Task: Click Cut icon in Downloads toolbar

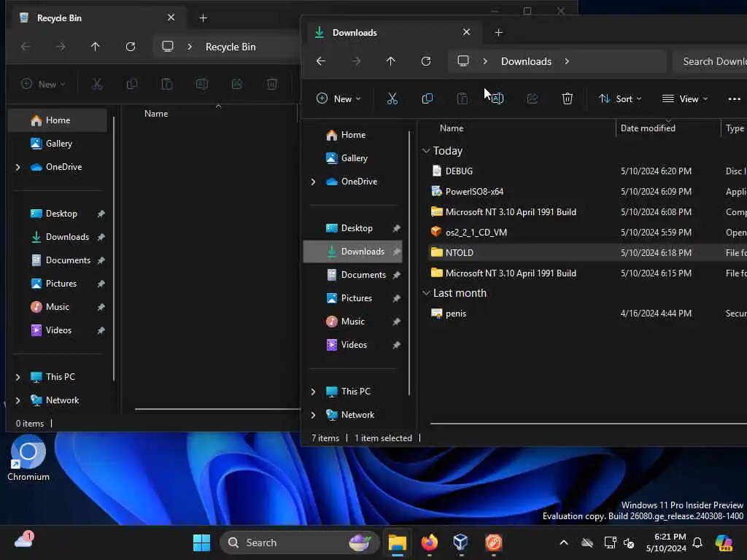Action: click(392, 99)
